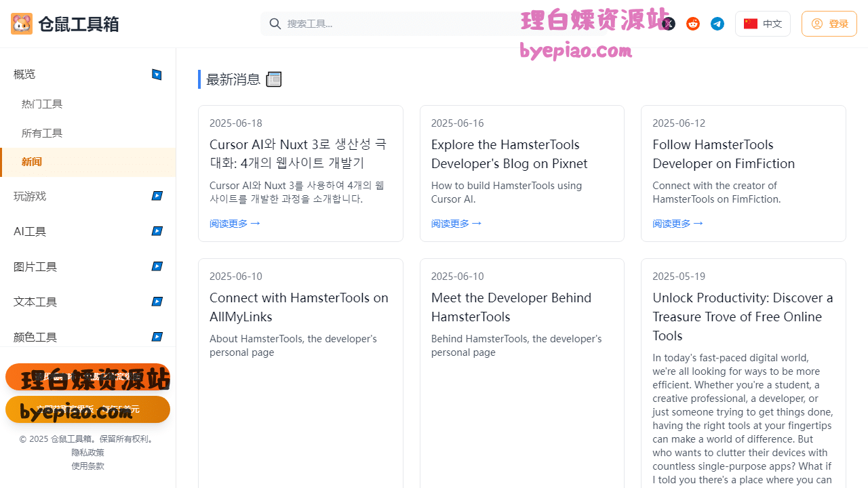Click the © 2025 仓鼠工具箱 copyright text

(88, 439)
